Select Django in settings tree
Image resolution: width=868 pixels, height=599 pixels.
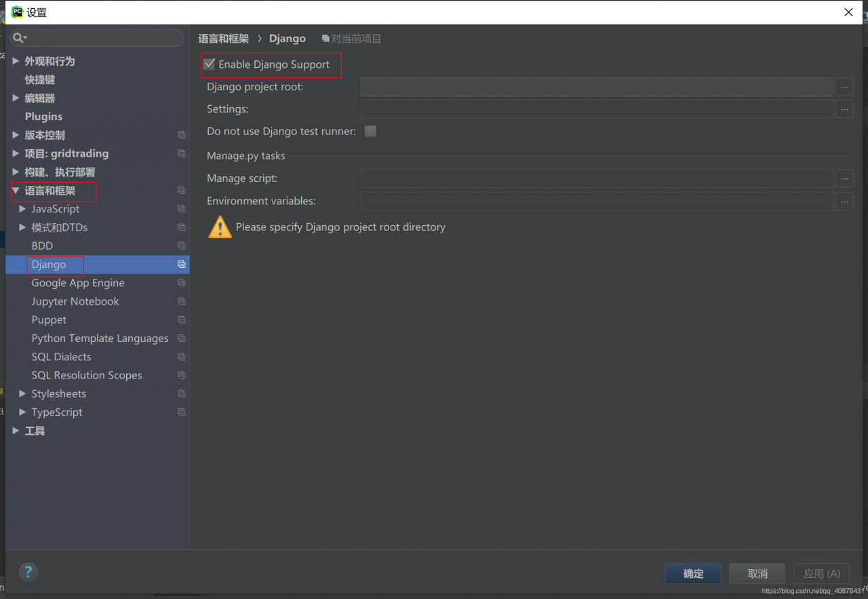(x=49, y=265)
